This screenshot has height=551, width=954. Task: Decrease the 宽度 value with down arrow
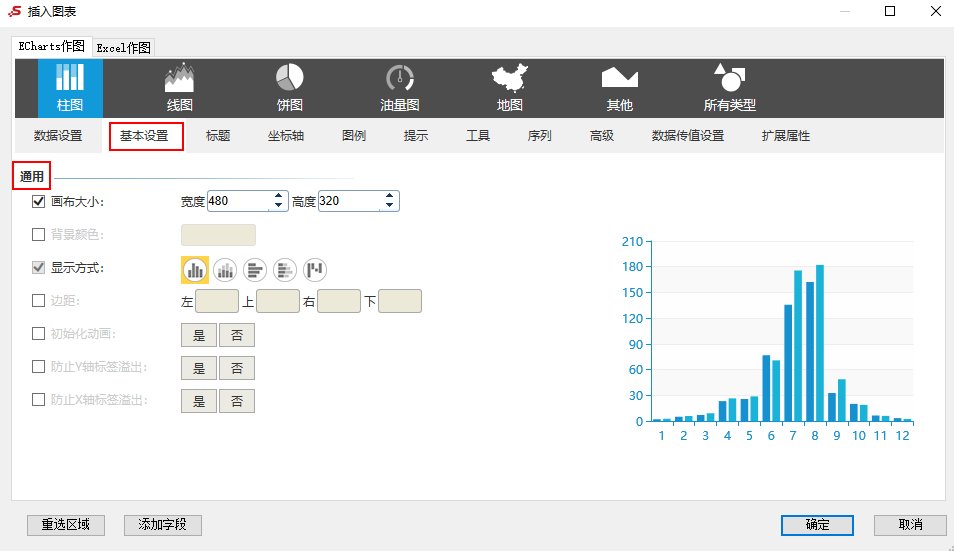tap(279, 206)
